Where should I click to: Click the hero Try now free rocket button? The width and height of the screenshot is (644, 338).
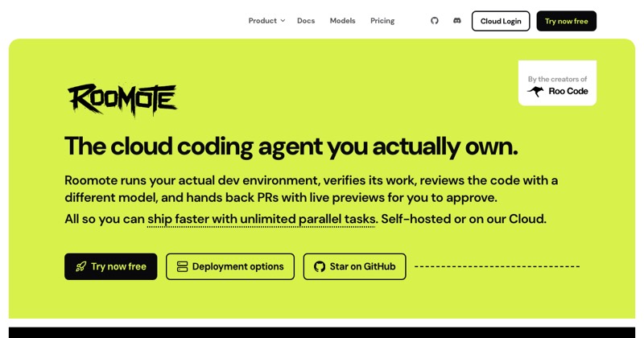point(111,266)
